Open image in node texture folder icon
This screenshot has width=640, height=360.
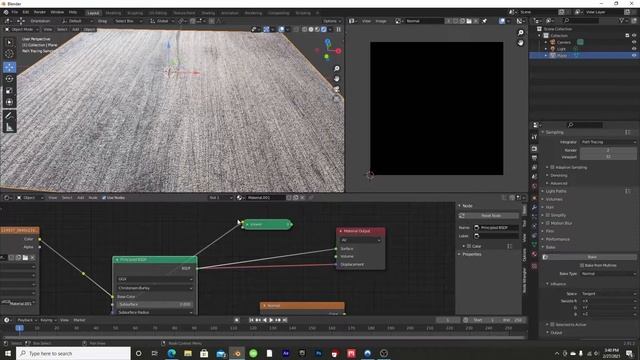(x=25, y=258)
